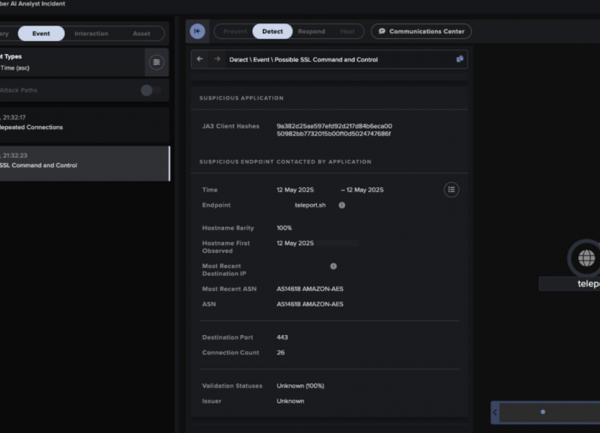
Task: Select the globe endpoint node
Action: [585, 258]
